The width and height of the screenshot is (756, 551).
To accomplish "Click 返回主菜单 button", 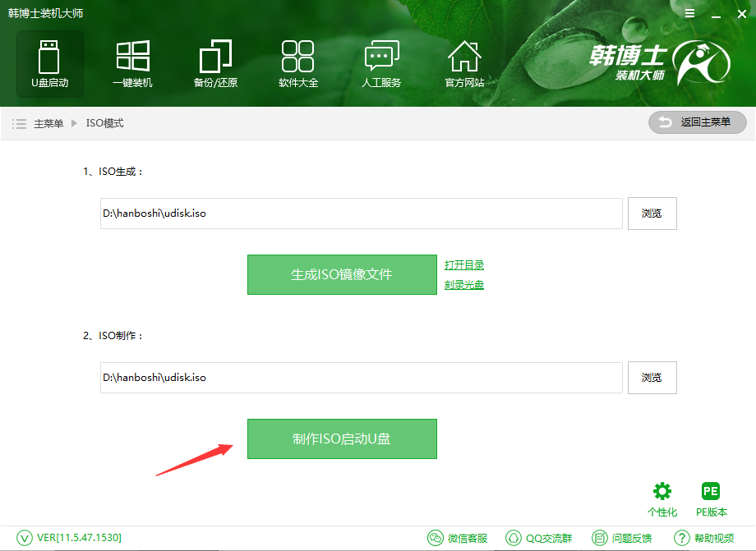I will [x=697, y=122].
